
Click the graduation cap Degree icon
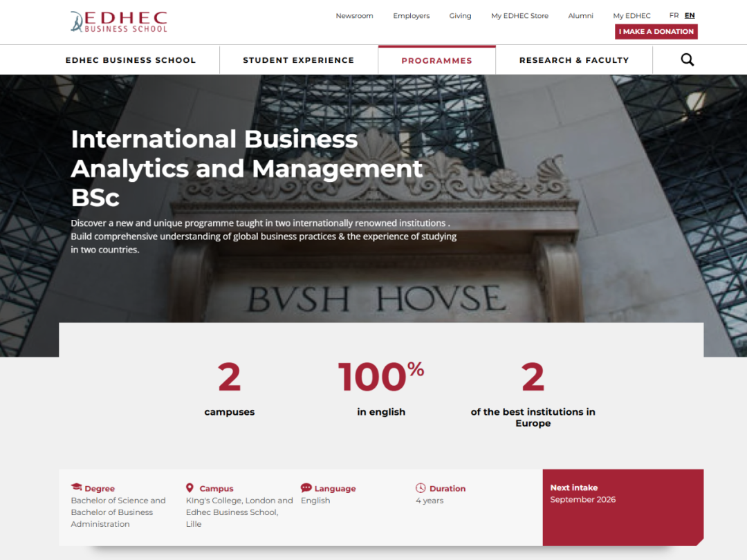76,487
